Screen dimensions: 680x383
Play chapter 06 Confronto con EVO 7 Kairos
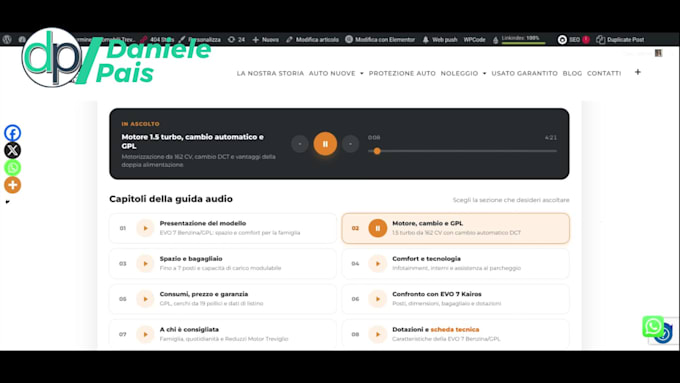coord(378,299)
